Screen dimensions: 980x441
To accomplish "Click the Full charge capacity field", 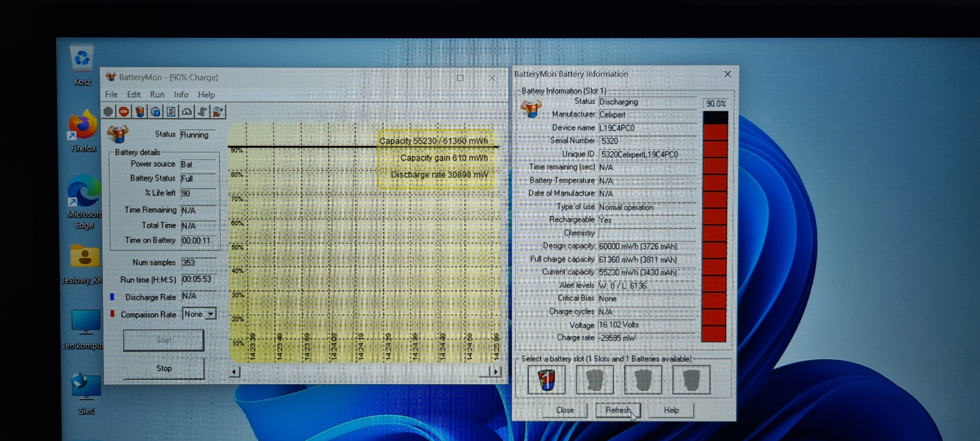I will coord(647,259).
